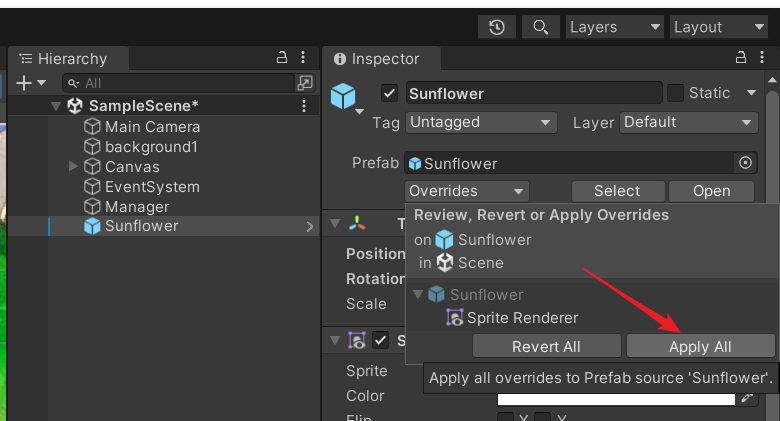Image resolution: width=780 pixels, height=421 pixels.
Task: Click the prefab object picker circle
Action: coord(745,163)
